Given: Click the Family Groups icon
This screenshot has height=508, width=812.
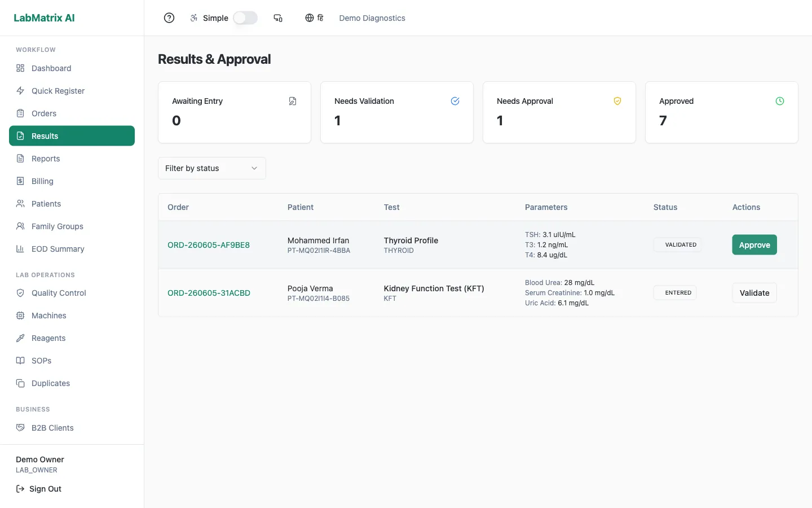Looking at the screenshot, I should pyautogui.click(x=20, y=226).
